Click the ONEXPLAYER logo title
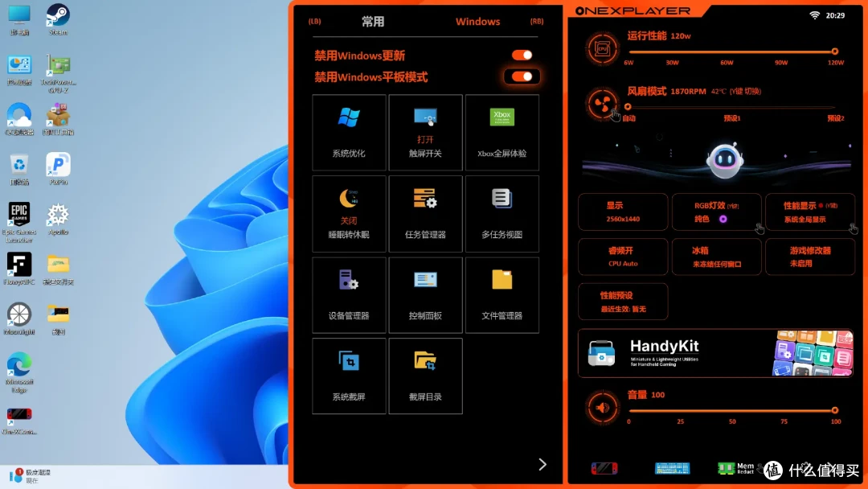Viewport: 868px width, 489px height. [633, 10]
